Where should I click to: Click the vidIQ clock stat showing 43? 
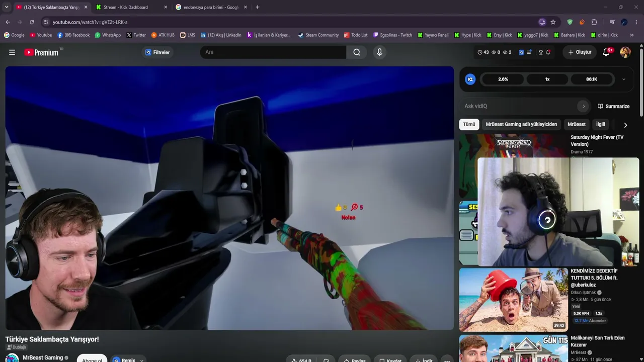483,52
